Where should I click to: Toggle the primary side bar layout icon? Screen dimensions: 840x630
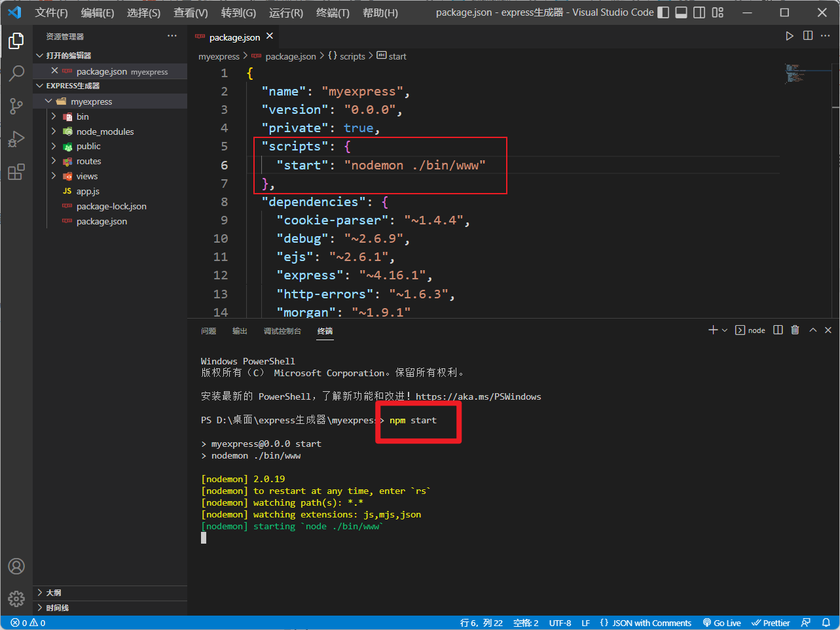point(663,12)
